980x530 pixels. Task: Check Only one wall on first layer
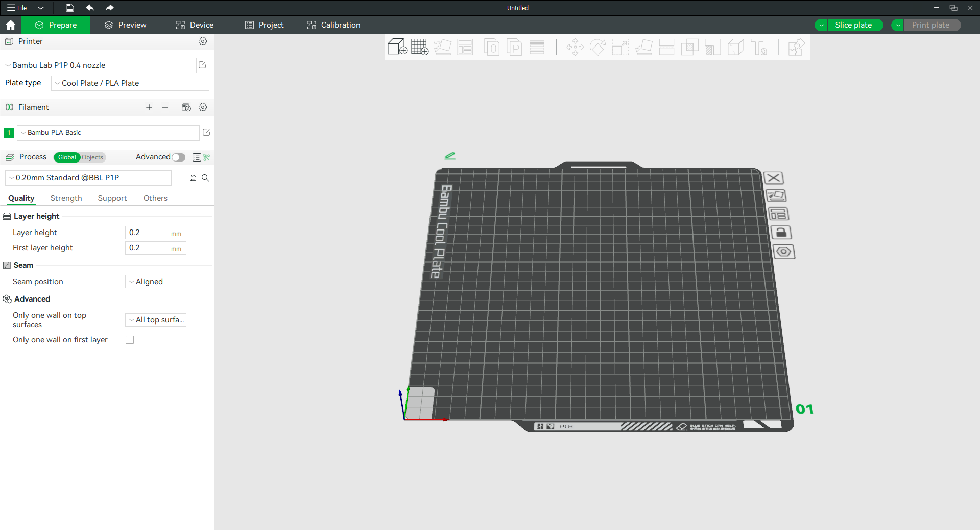(x=130, y=340)
